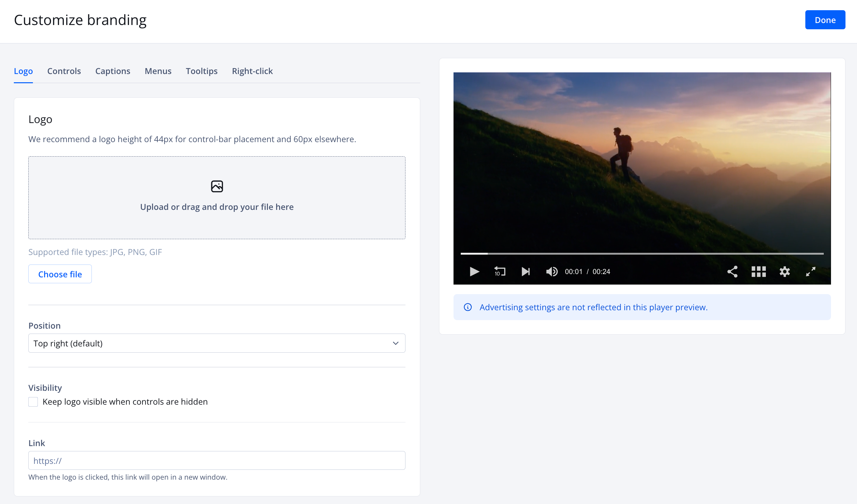Click the Choose file button
Screen dimensions: 857x504
point(60,274)
